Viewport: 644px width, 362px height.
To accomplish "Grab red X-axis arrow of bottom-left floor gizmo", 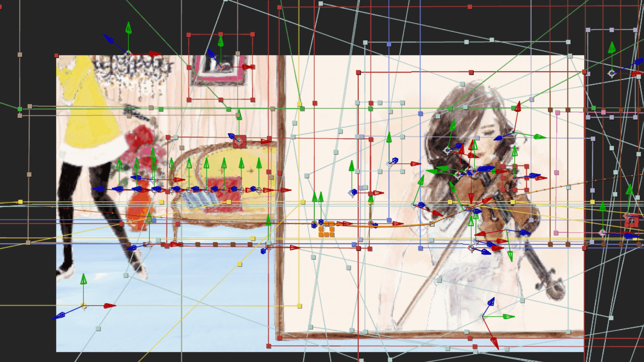I will pyautogui.click(x=110, y=306).
